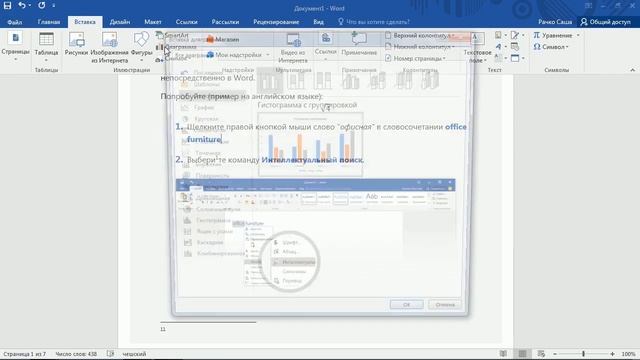Click the zoom out minus button

pyautogui.click(x=555, y=354)
